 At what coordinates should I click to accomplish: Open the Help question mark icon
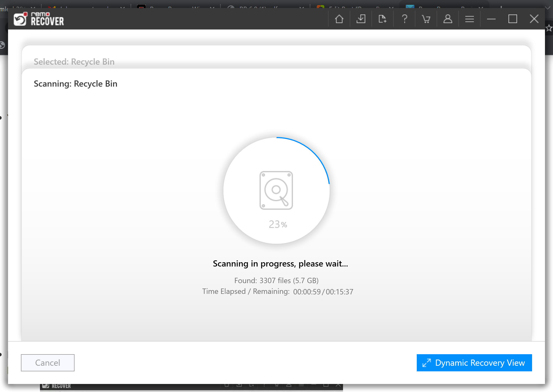pyautogui.click(x=404, y=19)
